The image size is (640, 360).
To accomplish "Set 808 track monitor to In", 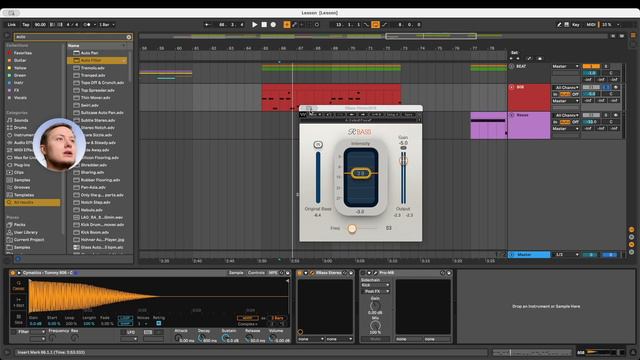I will coord(556,94).
